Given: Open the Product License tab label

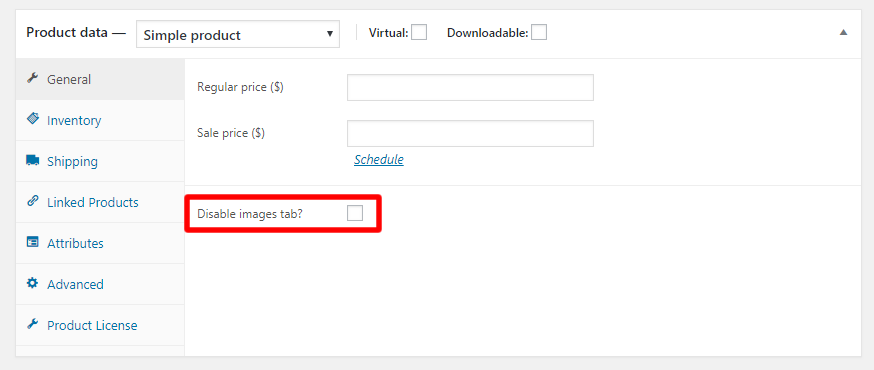Looking at the screenshot, I should pyautogui.click(x=92, y=325).
